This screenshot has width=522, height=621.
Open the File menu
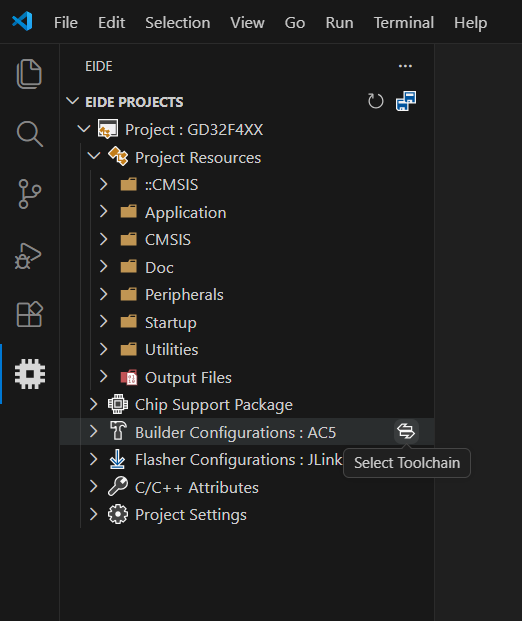66,23
